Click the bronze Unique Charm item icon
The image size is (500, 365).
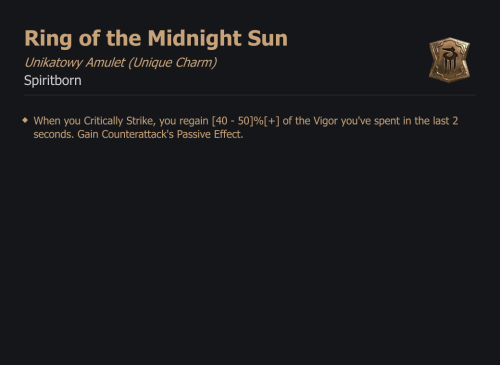449,60
